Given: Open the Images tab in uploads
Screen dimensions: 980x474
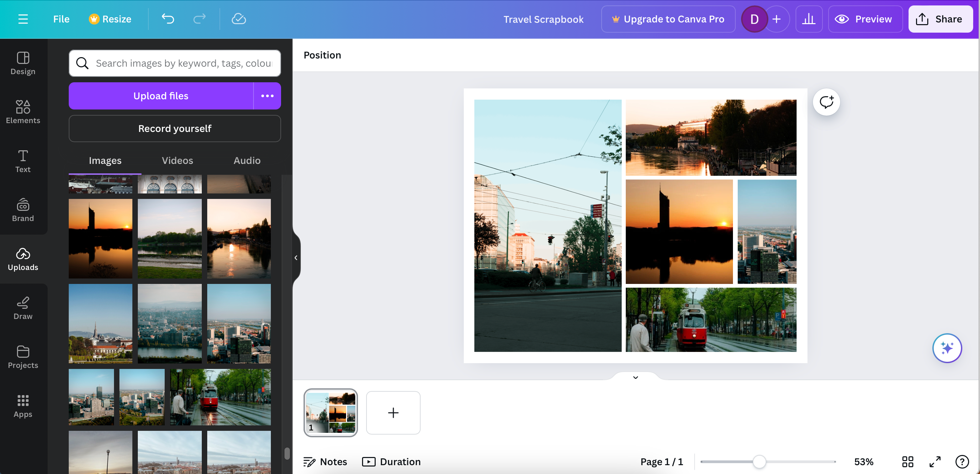Looking at the screenshot, I should pos(104,160).
